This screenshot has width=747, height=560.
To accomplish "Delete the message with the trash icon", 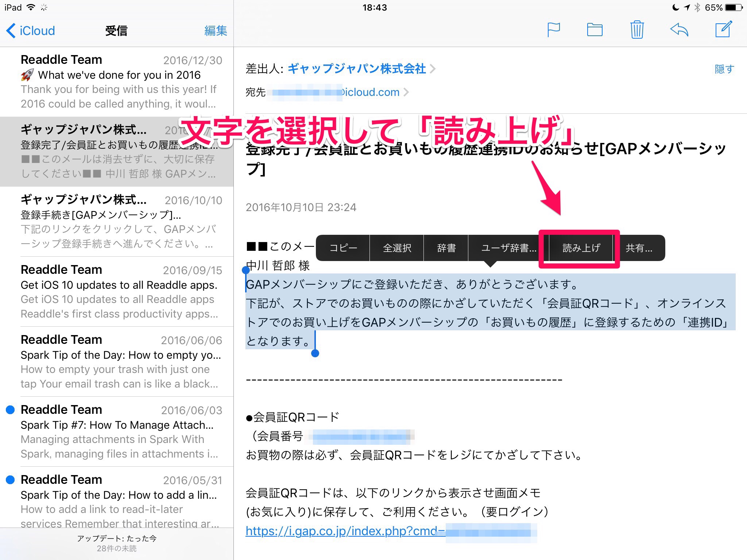I will coord(637,30).
